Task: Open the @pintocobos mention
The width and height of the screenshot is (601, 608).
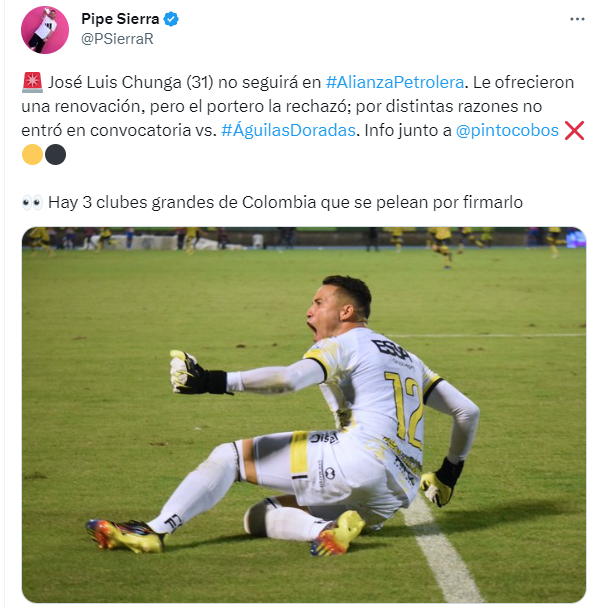Action: pos(507,130)
